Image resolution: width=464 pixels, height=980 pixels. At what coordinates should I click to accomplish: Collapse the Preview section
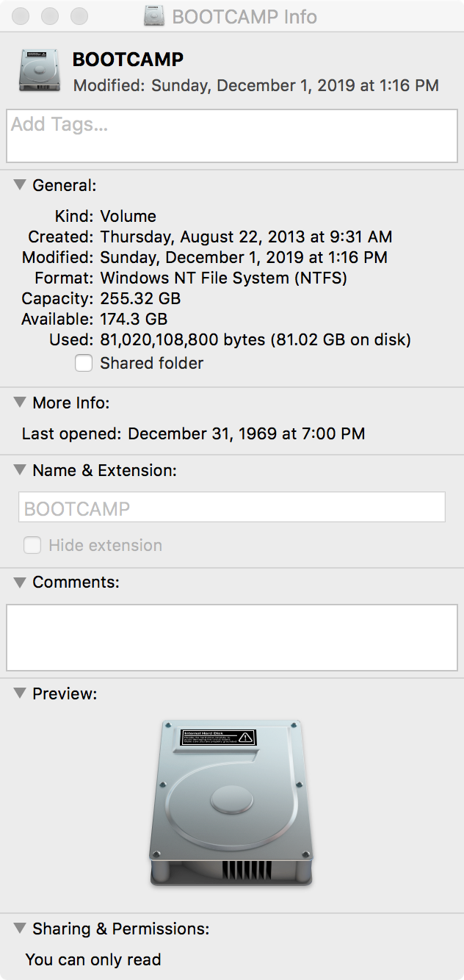20,693
